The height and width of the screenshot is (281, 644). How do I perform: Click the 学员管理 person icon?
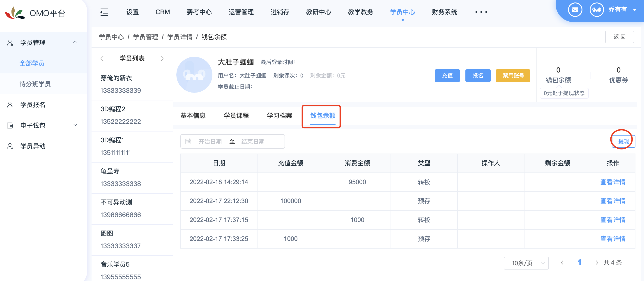10,43
